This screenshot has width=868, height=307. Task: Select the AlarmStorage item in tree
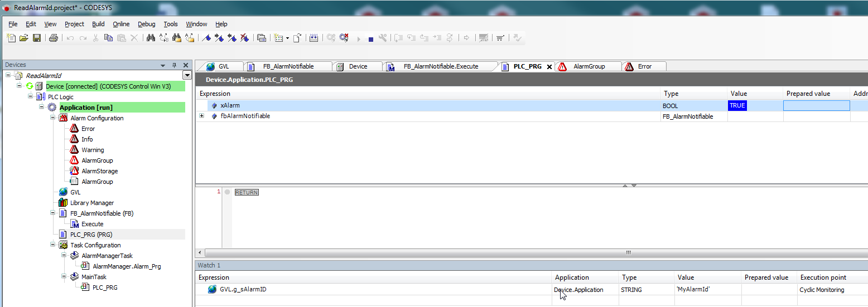tap(99, 171)
